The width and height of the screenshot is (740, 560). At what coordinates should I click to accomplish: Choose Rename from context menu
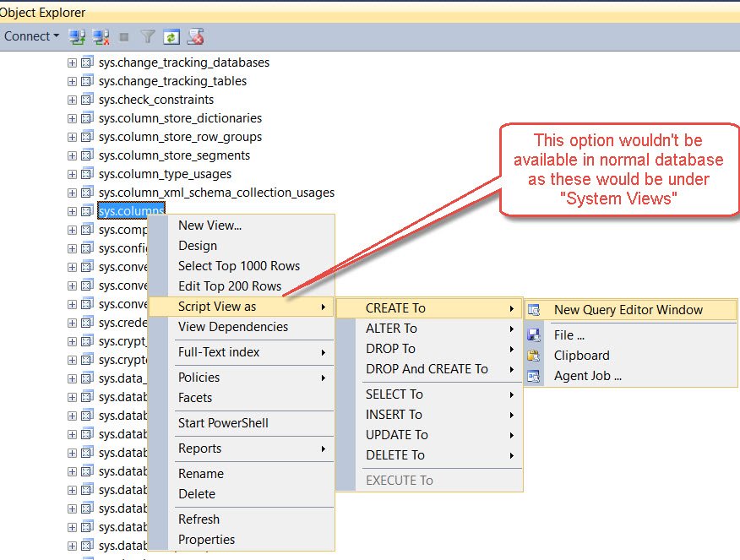click(241, 474)
